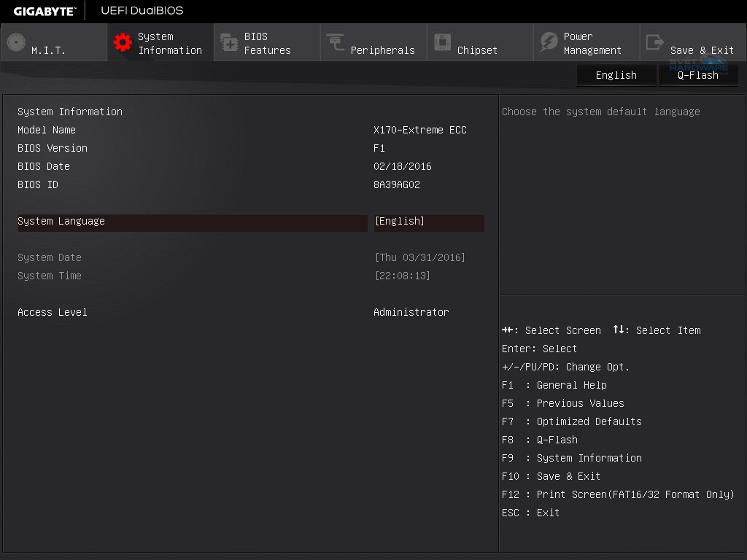The image size is (747, 560).
Task: Click the Save & Exit arrow icon
Action: tap(655, 43)
